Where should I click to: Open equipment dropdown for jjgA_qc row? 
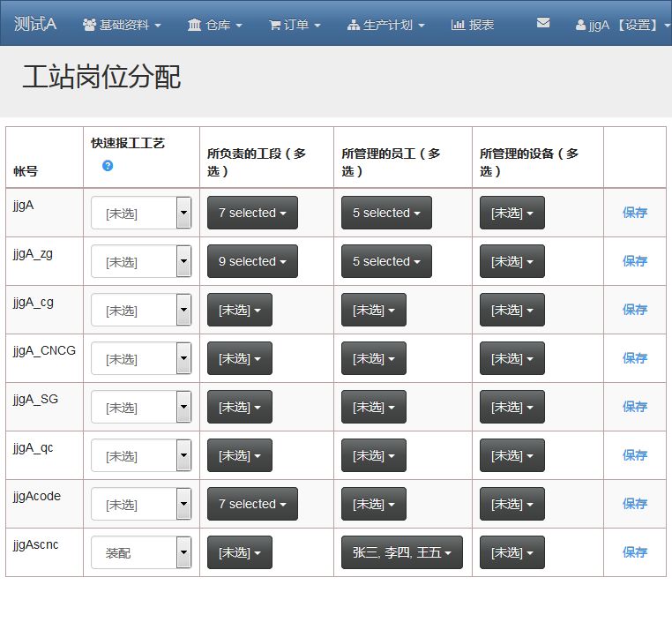click(x=511, y=455)
